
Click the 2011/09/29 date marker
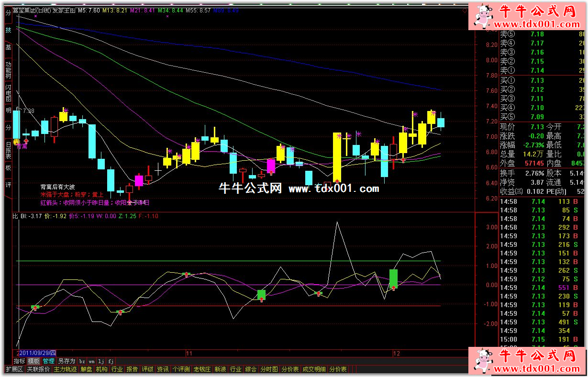37,353
